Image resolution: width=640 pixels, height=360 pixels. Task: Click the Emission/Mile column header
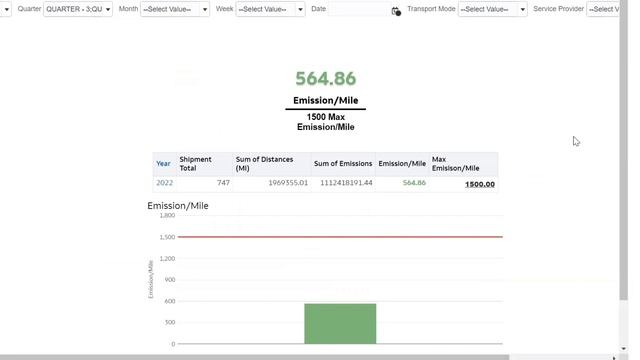click(x=402, y=164)
